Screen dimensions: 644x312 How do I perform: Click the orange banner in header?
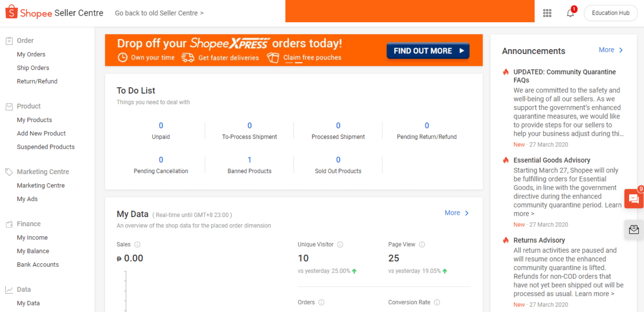[410, 11]
